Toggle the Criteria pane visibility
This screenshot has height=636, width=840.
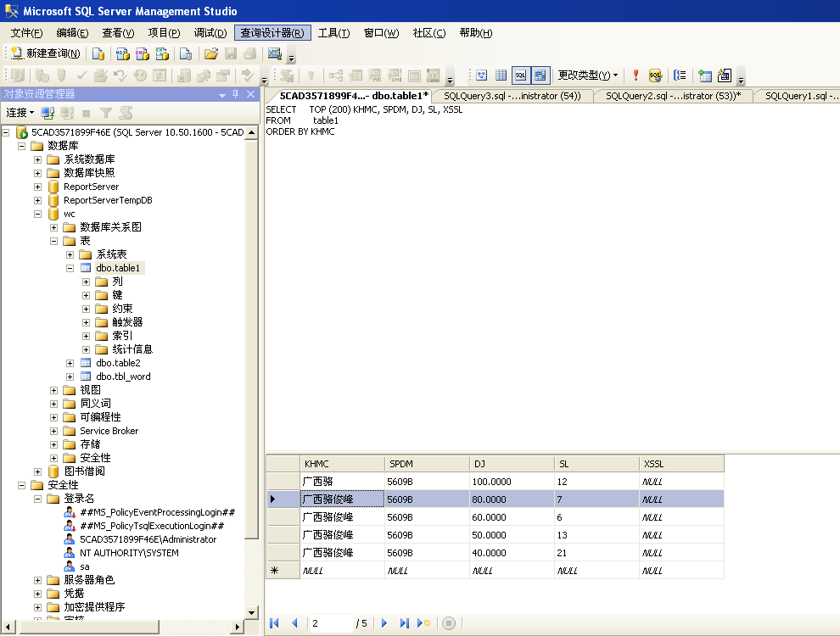click(501, 75)
